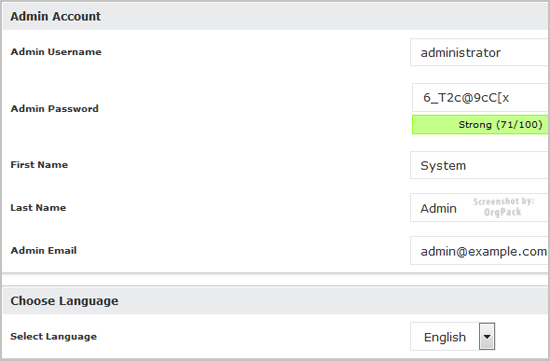Image resolution: width=550 pixels, height=361 pixels.
Task: Click the English language combo box
Action: 452,336
